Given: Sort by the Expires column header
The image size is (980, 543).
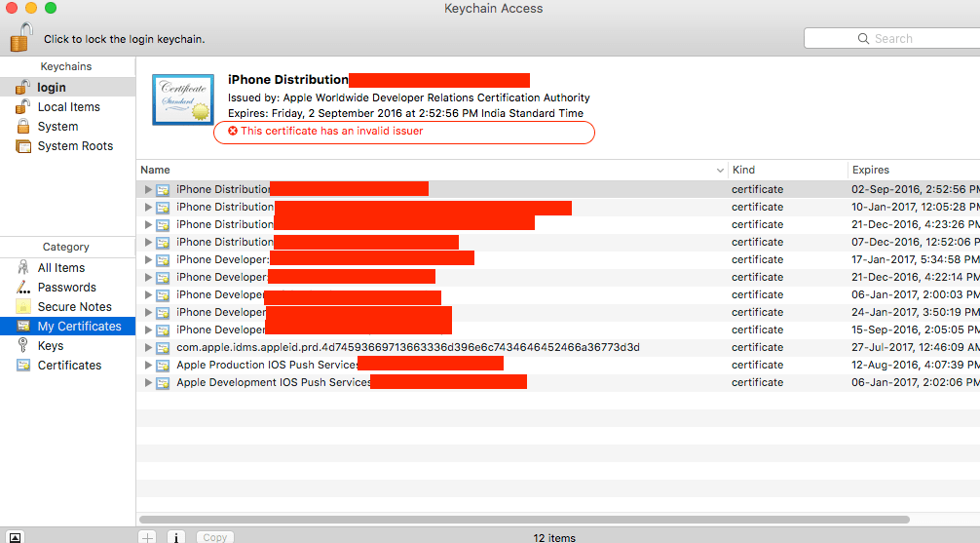Looking at the screenshot, I should point(914,170).
